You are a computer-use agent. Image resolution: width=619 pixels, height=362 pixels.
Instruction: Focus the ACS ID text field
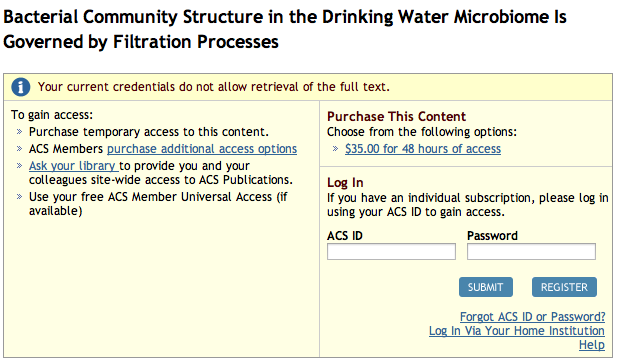391,251
